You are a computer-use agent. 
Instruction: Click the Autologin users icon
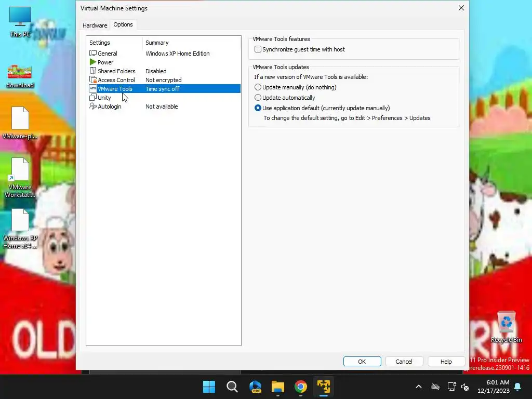(92, 106)
